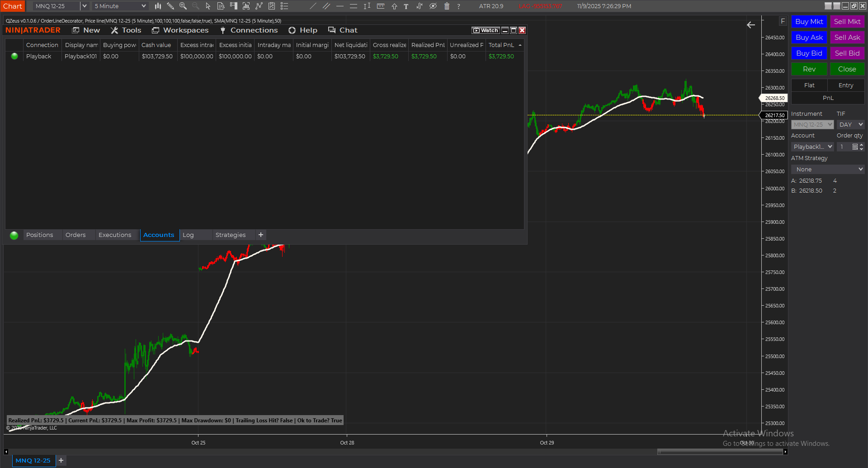Image resolution: width=868 pixels, height=468 pixels.
Task: Click the Order qty input field
Action: pyautogui.click(x=844, y=147)
